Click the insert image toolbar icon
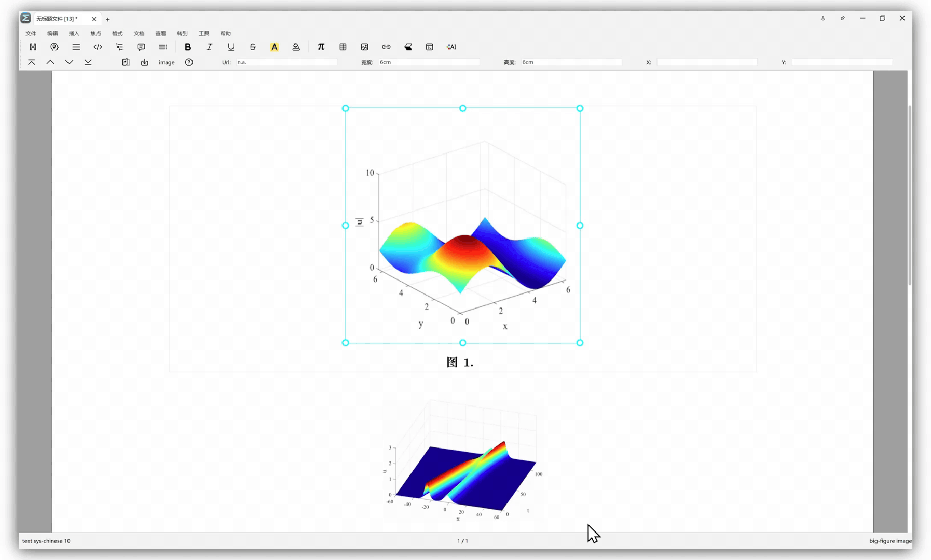 364,47
